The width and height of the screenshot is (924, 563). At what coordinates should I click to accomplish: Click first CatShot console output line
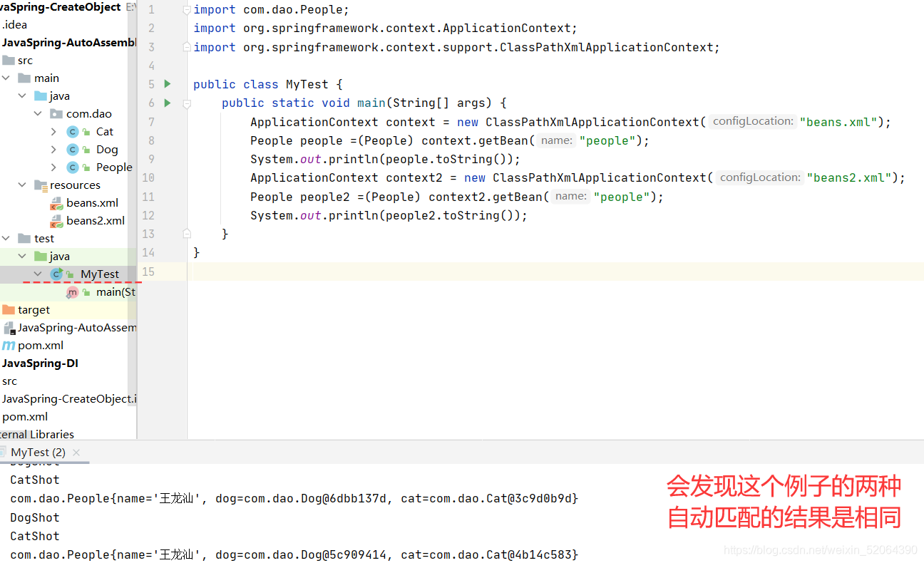click(x=35, y=480)
